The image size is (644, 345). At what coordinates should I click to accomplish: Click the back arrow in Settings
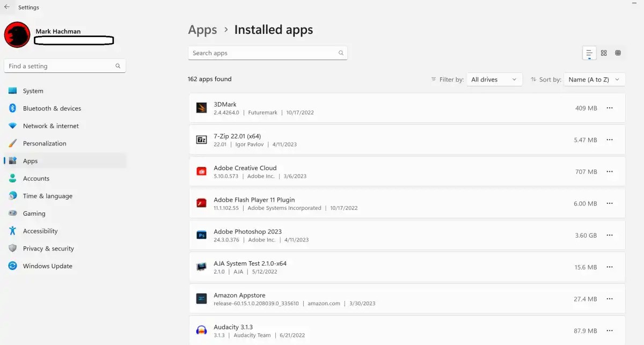[7, 8]
